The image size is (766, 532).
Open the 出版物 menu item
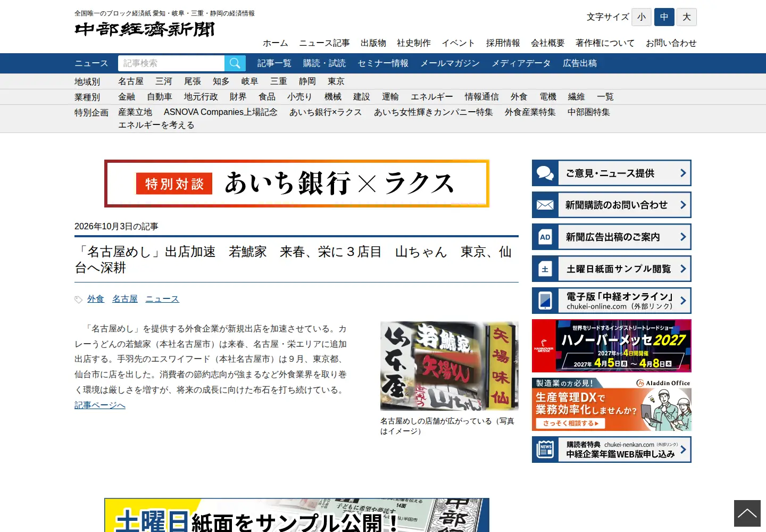click(x=373, y=43)
